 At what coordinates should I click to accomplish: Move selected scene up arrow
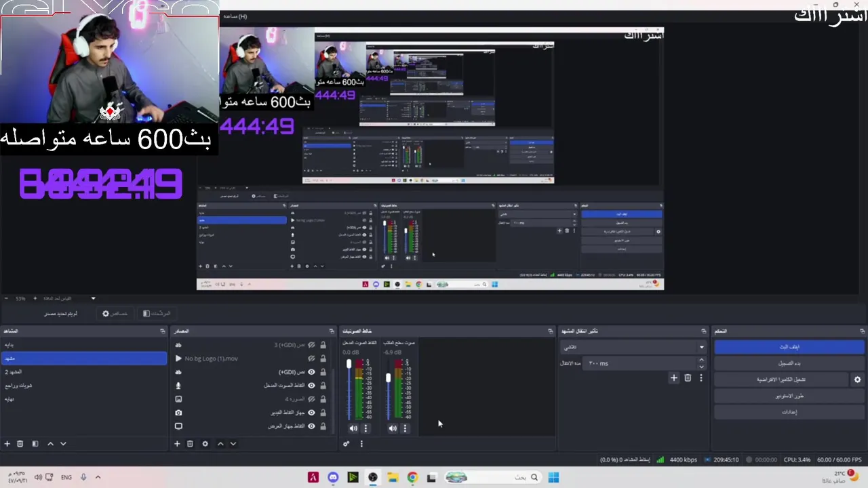click(x=50, y=444)
